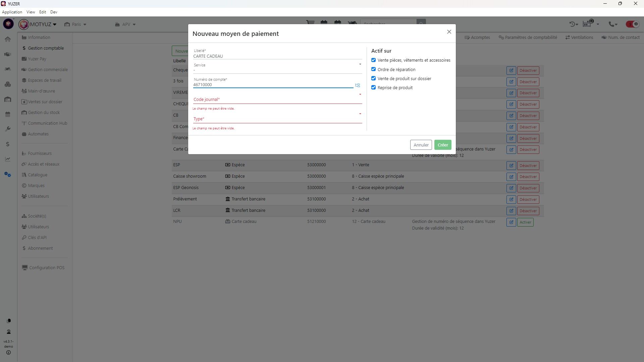Close the Nouveau moyen de paiement dialog
Viewport: 644px width, 362px height.
(x=449, y=32)
